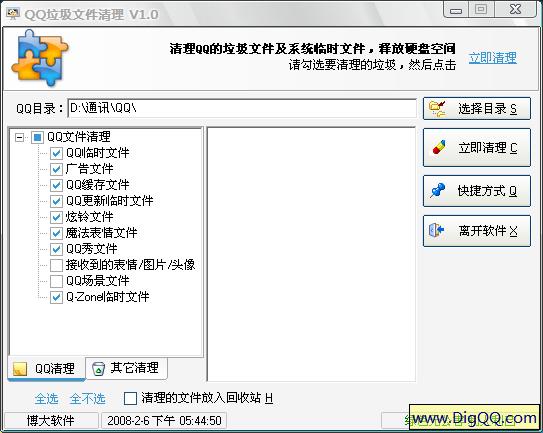Image resolution: width=543 pixels, height=433 pixels.
Task: Toggle the QQ文件清理 parent checkbox
Action: [37, 137]
